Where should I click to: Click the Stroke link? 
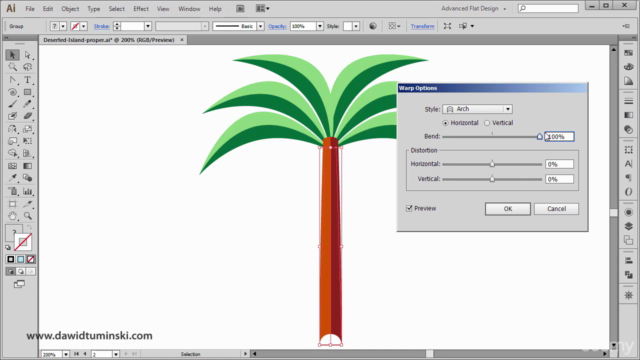[101, 26]
